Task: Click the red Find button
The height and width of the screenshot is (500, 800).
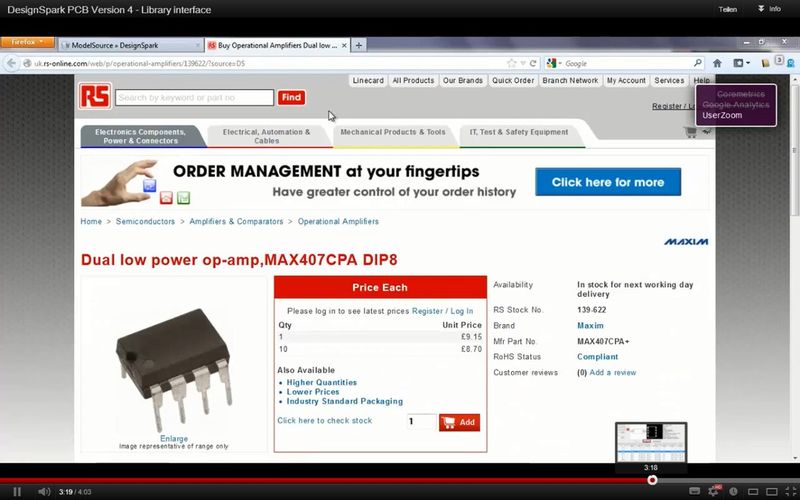Action: [291, 97]
